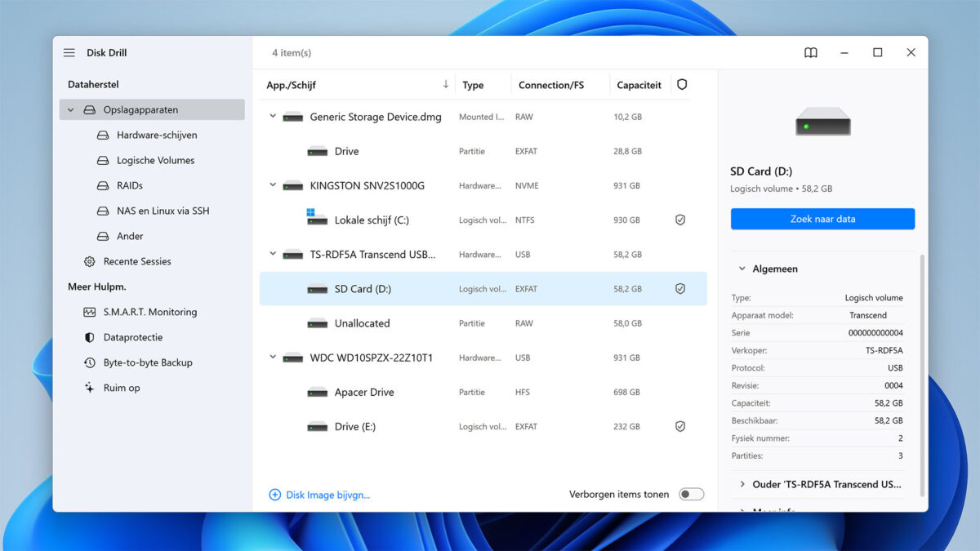Click the details panel vertical scrollbar
This screenshot has height=551, width=980.
coord(922,375)
